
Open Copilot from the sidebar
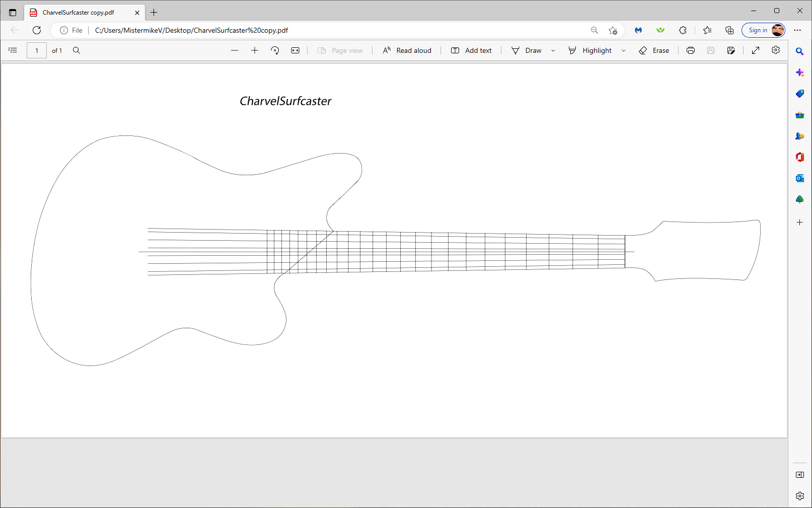tap(799, 72)
